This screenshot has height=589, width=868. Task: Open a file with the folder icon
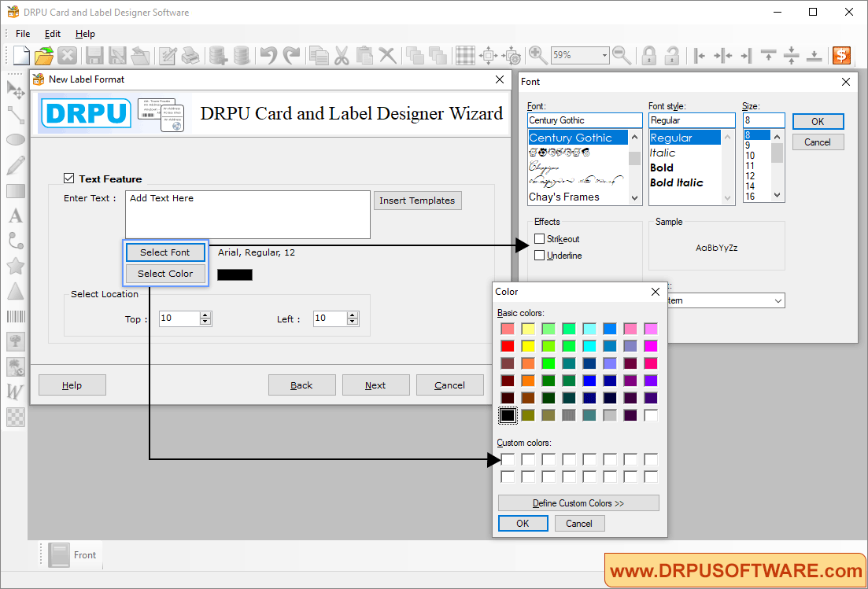click(x=44, y=55)
